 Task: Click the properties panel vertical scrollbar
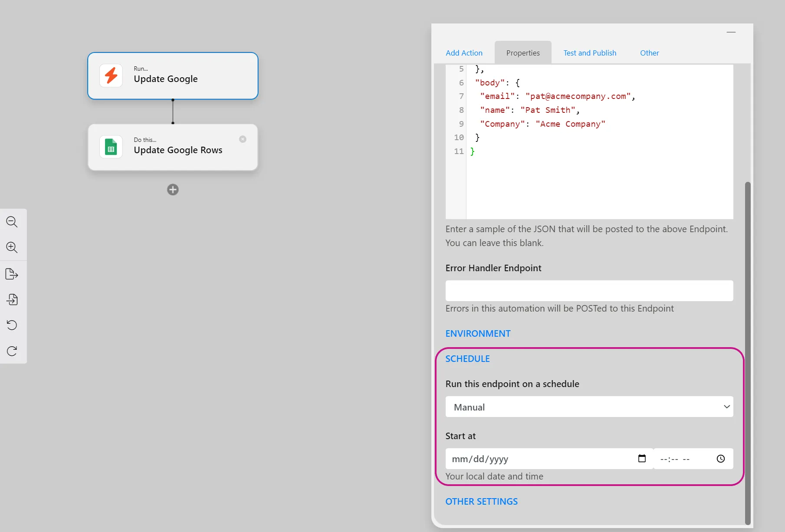point(748,353)
